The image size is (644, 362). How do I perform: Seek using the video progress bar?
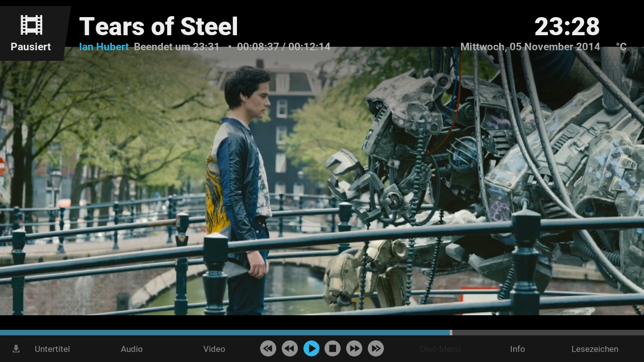(x=322, y=332)
